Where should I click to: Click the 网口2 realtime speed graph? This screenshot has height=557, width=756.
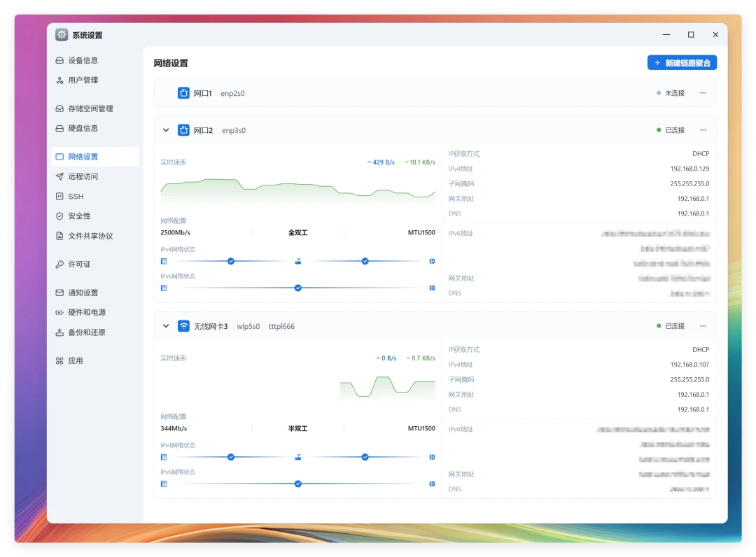[298, 191]
